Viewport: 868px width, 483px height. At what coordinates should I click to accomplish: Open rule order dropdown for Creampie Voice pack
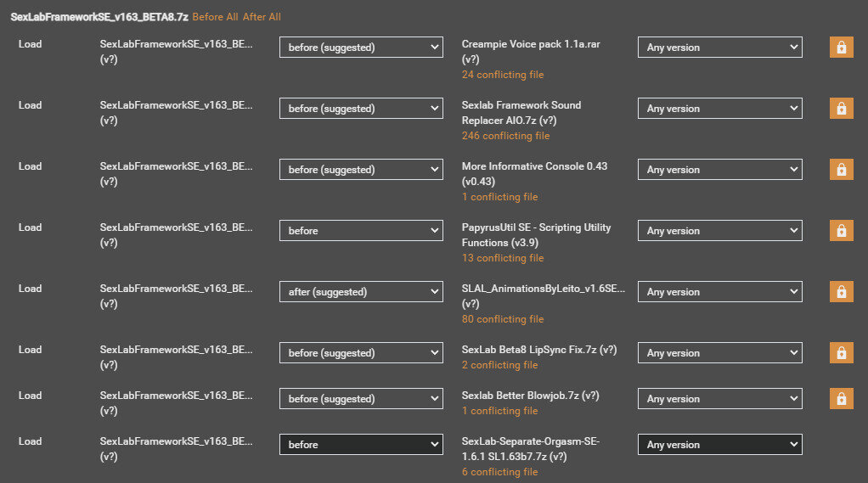(x=361, y=48)
